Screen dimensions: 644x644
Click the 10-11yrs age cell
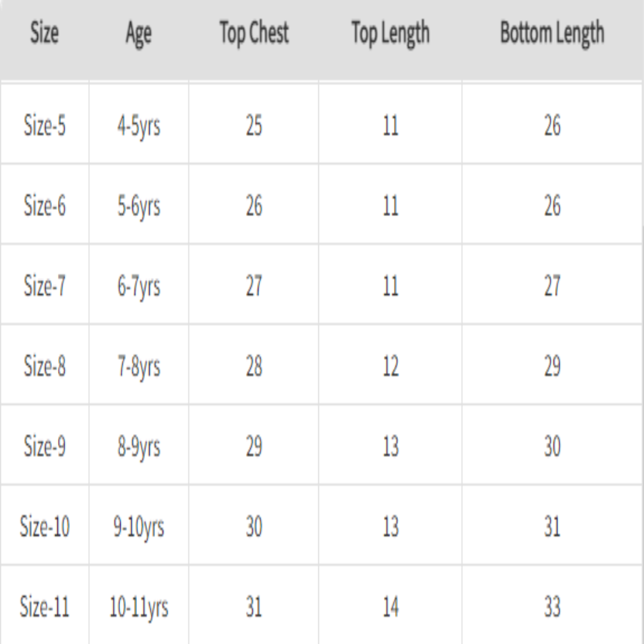139,608
